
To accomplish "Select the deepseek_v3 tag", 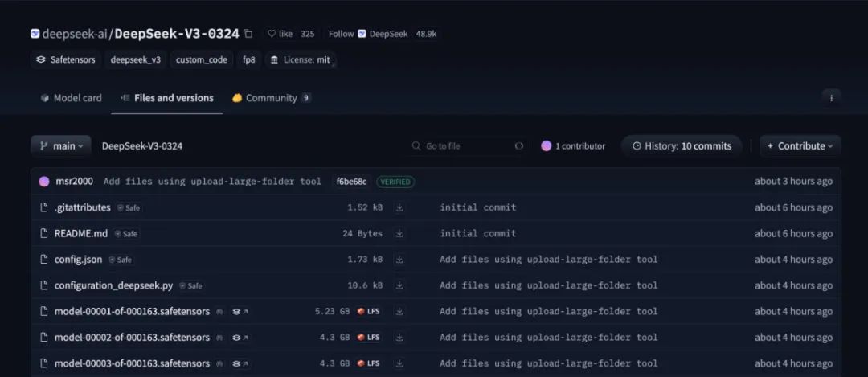I will tap(136, 59).
